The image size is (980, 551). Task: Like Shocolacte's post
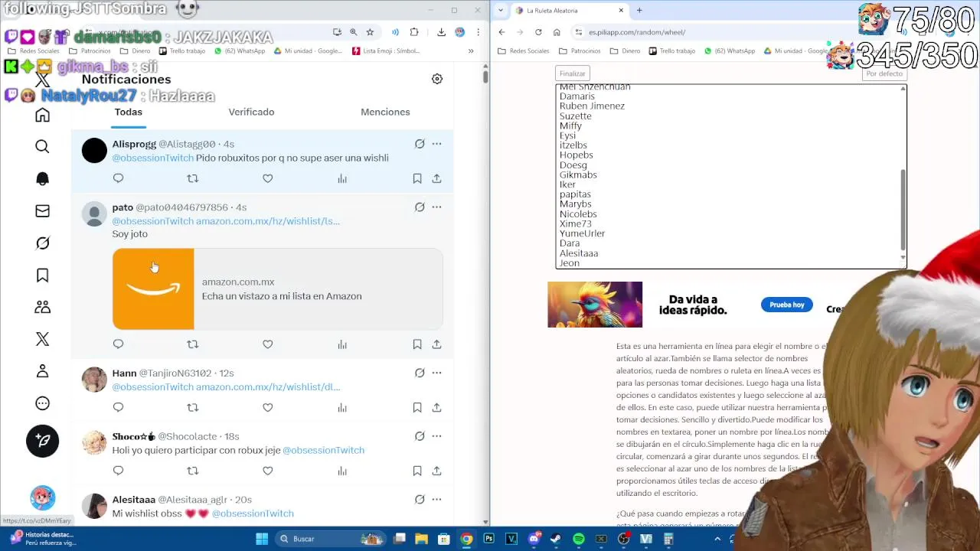267,471
